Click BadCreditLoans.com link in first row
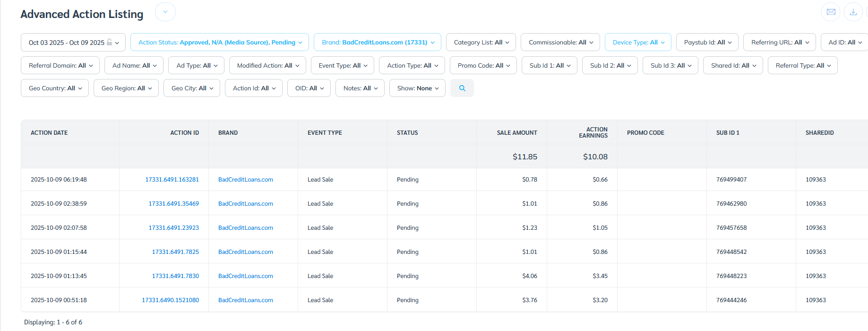Viewport: 868px width, 331px height. [245, 180]
